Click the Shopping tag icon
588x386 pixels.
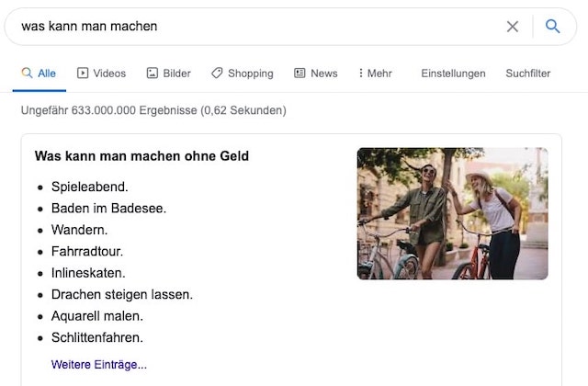coord(217,74)
